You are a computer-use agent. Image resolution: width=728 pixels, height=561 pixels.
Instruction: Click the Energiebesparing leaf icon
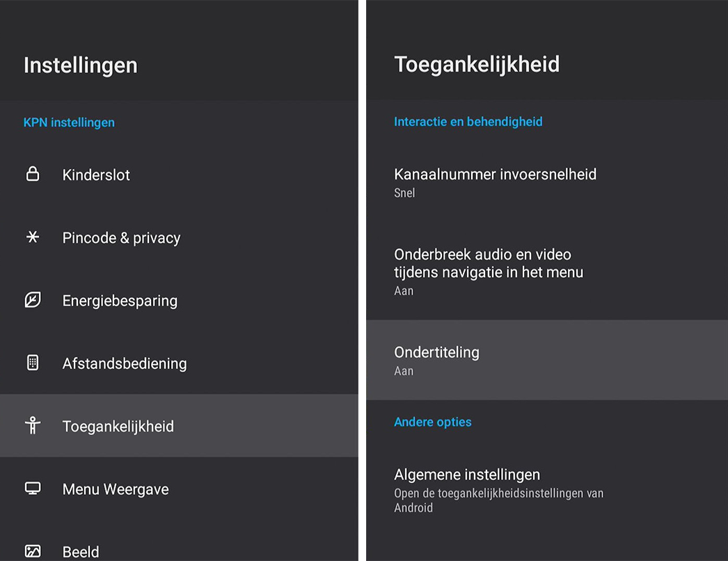point(33,300)
